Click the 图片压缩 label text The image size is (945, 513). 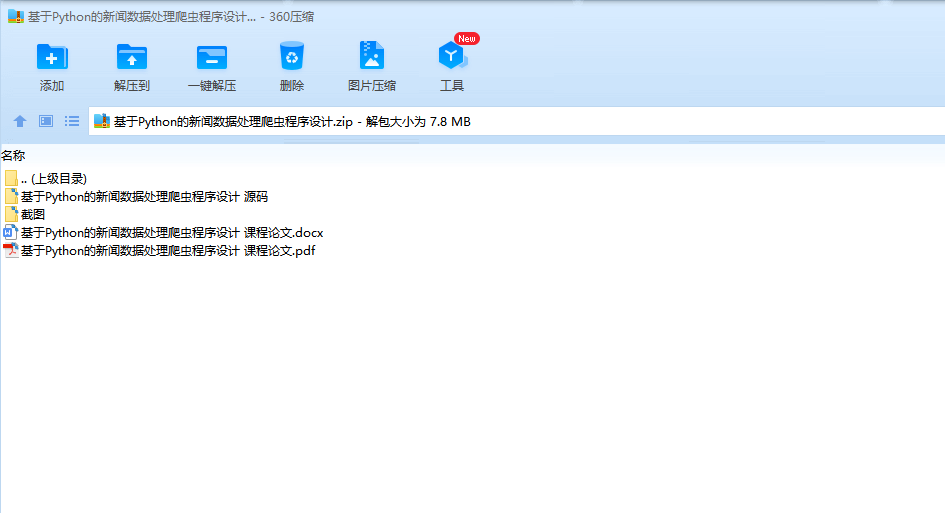(372, 86)
